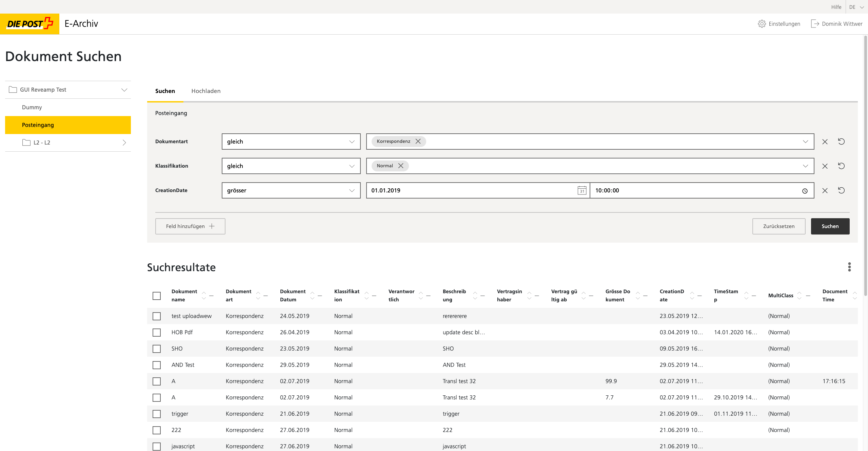Click folder icon of GUI Reveamp Test
The image size is (868, 451).
pyautogui.click(x=13, y=90)
